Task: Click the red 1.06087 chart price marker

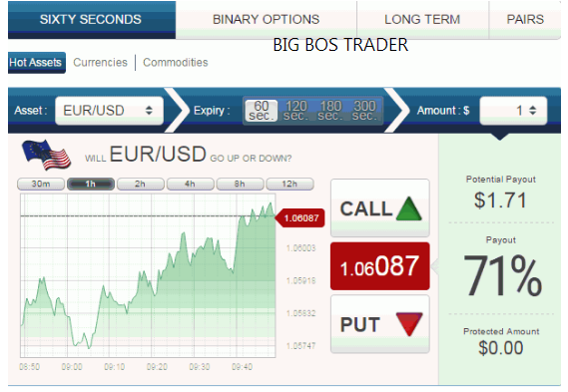Action: [x=299, y=217]
